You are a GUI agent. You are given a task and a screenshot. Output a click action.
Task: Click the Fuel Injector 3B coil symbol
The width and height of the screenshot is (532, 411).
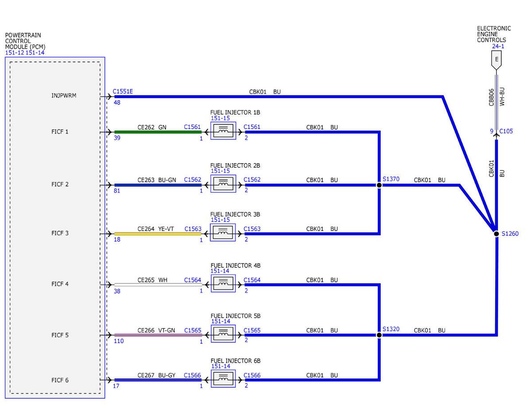[x=223, y=232]
